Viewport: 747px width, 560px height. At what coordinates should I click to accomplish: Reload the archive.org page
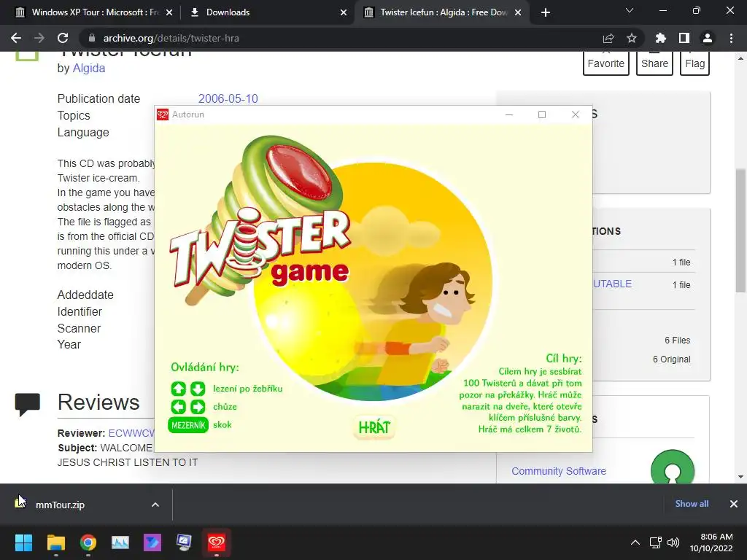pos(63,38)
